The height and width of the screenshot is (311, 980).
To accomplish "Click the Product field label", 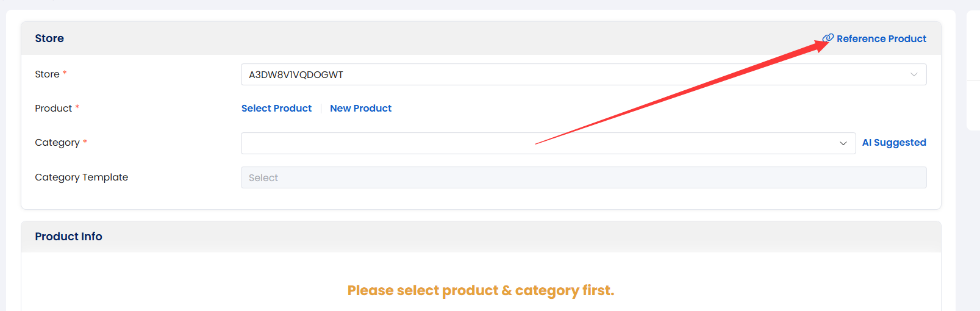I will (54, 109).
